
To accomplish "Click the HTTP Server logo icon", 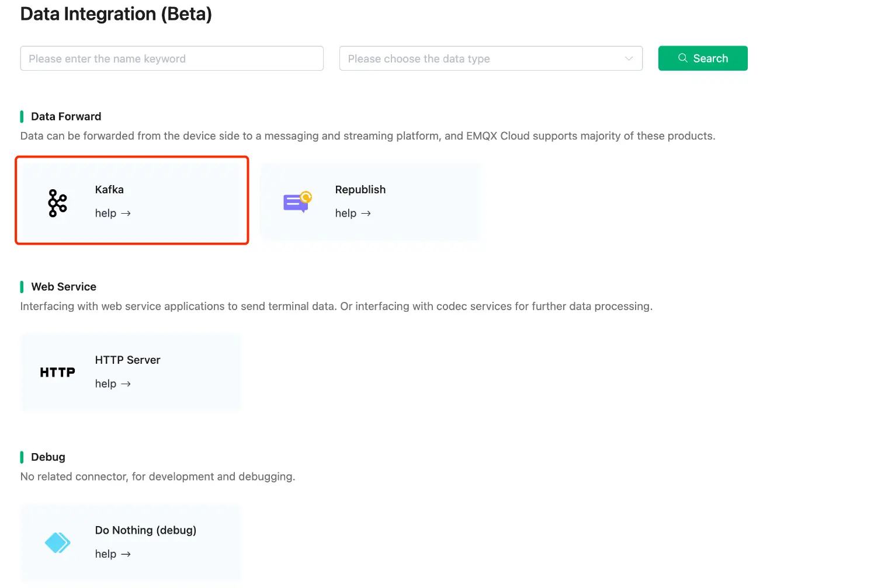I will click(57, 373).
